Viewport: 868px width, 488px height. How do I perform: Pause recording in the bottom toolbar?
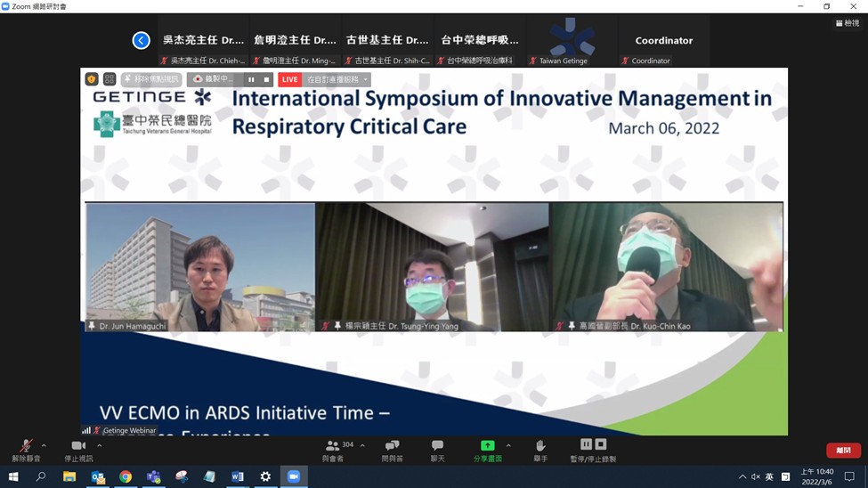(x=586, y=444)
